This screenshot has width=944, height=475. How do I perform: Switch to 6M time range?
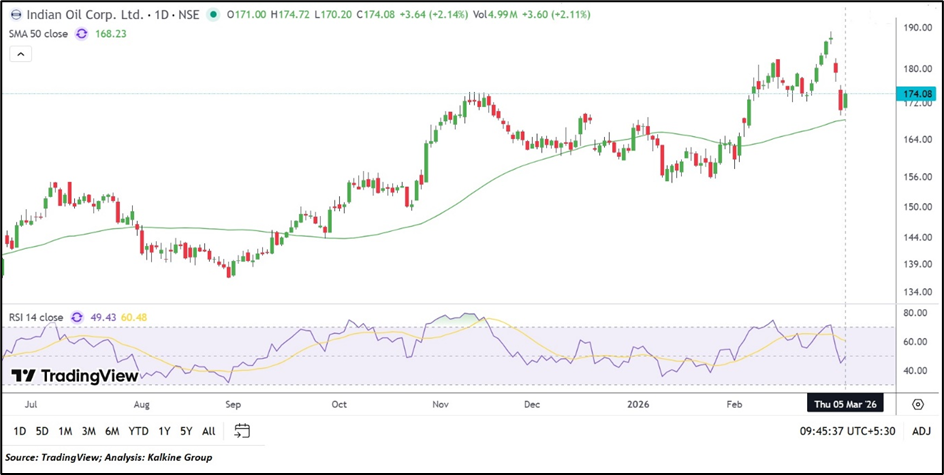coord(113,431)
